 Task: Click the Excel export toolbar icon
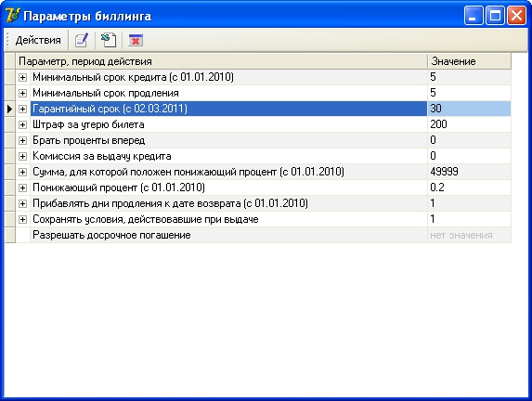point(109,40)
